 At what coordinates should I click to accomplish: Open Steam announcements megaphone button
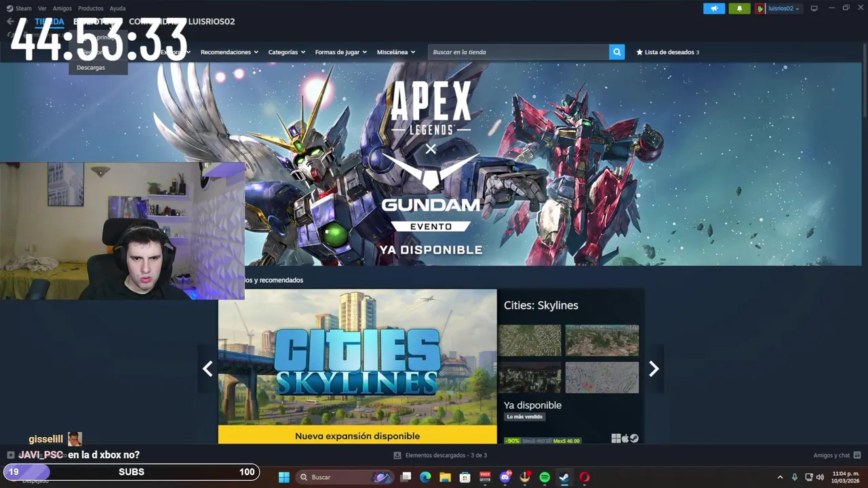pos(714,8)
